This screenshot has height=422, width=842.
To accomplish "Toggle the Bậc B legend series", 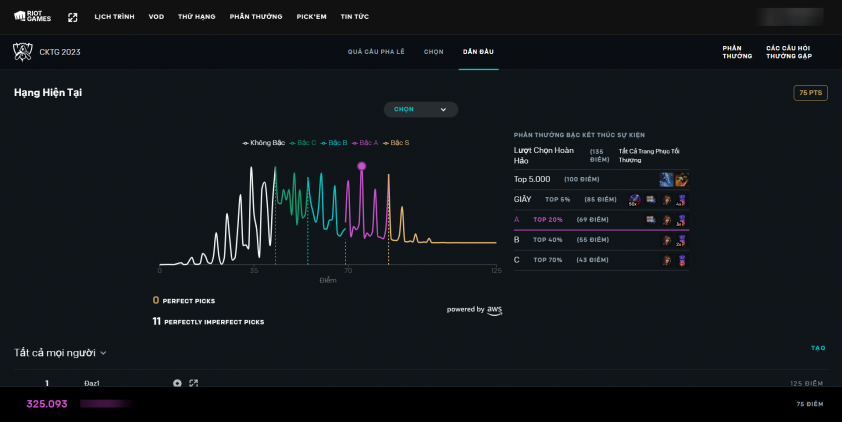I will coord(334,143).
